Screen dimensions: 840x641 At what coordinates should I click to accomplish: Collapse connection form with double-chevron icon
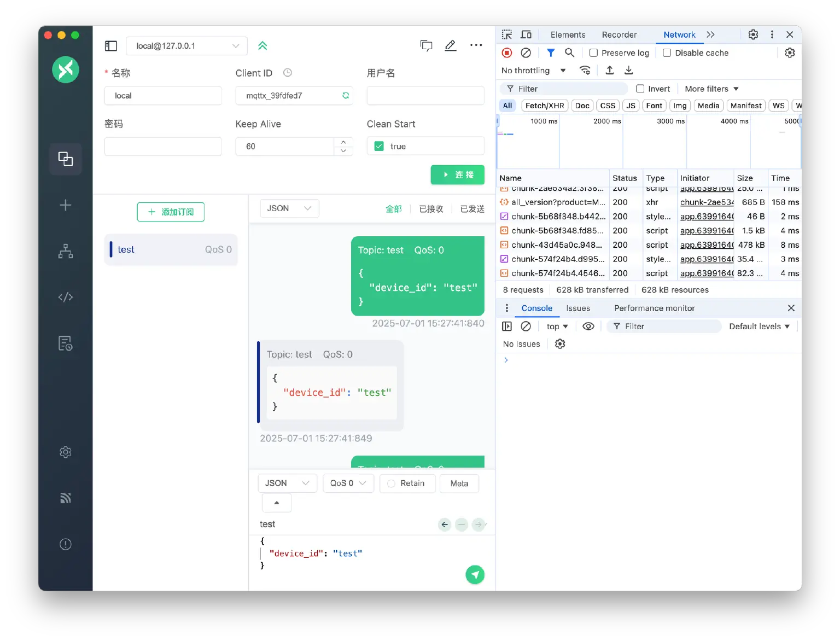[262, 46]
